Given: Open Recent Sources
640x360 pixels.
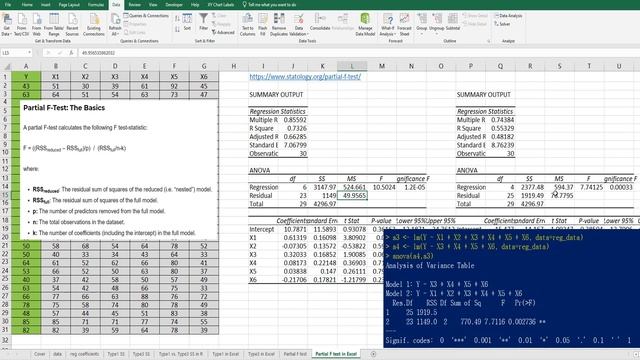Looking at the screenshot, I should pyautogui.click(x=72, y=24).
